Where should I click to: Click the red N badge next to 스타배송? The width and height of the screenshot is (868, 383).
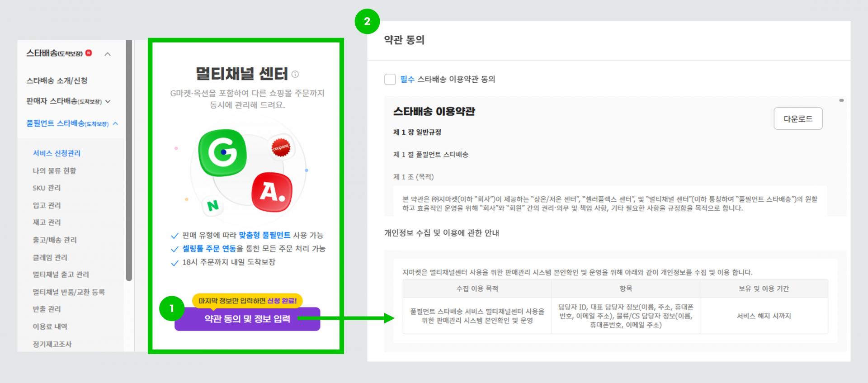tap(89, 53)
